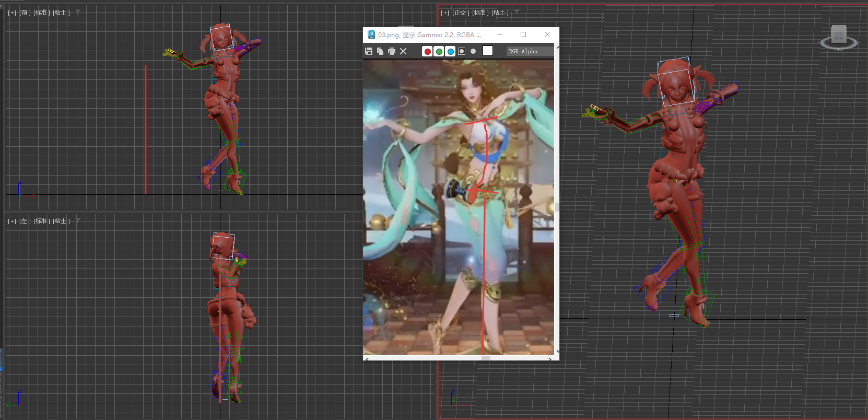Viewport: 868px width, 420px height.
Task: Toggle the blue channel display
Action: point(450,51)
